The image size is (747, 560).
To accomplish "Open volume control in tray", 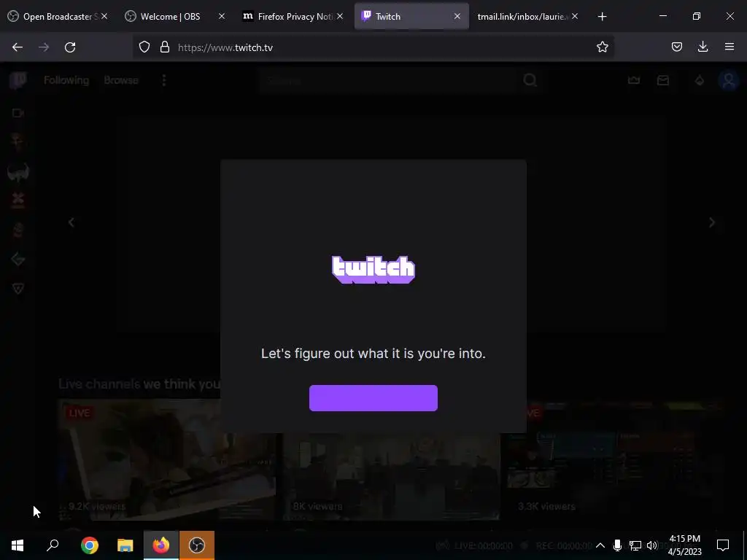I will (x=652, y=545).
